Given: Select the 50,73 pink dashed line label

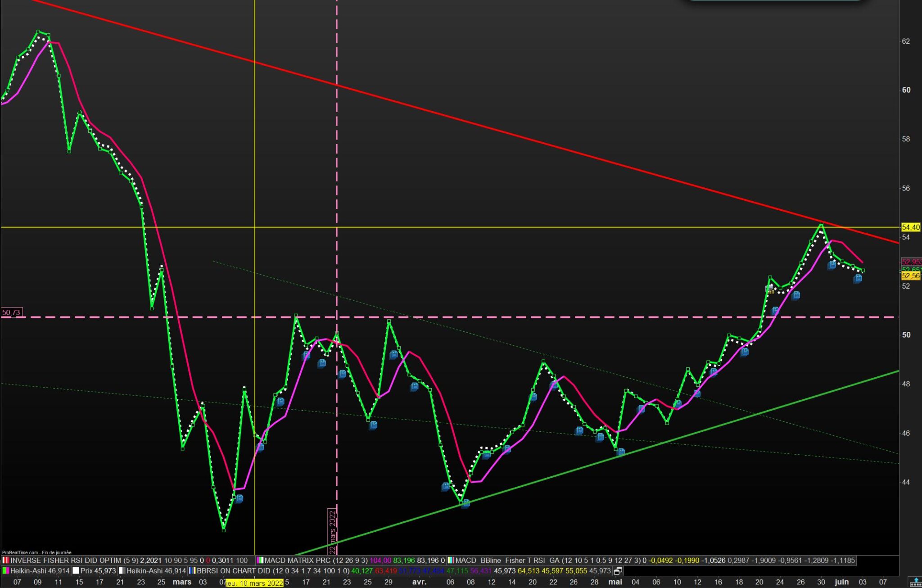Looking at the screenshot, I should 11,312.
